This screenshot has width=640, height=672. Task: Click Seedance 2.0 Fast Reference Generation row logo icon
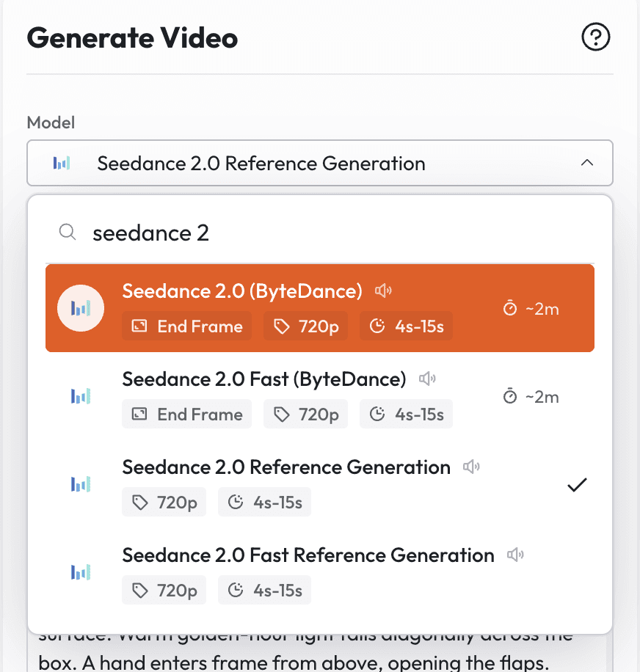(x=81, y=572)
